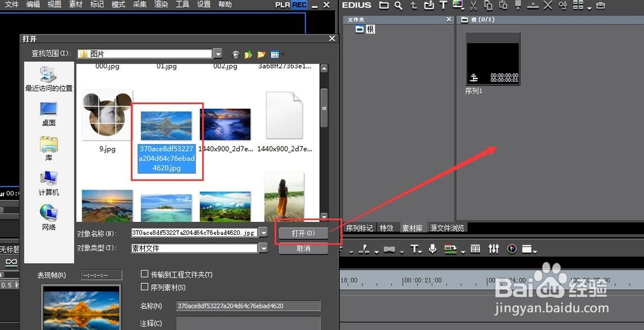
Task: Click the add to timeline icon
Action: (533, 5)
